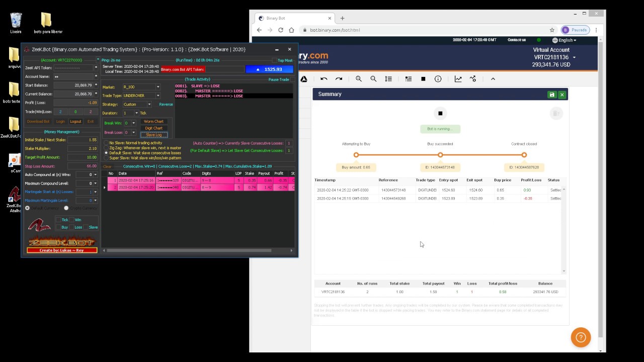Click the Worm Chart button
Image resolution: width=644 pixels, height=362 pixels.
[x=153, y=122]
